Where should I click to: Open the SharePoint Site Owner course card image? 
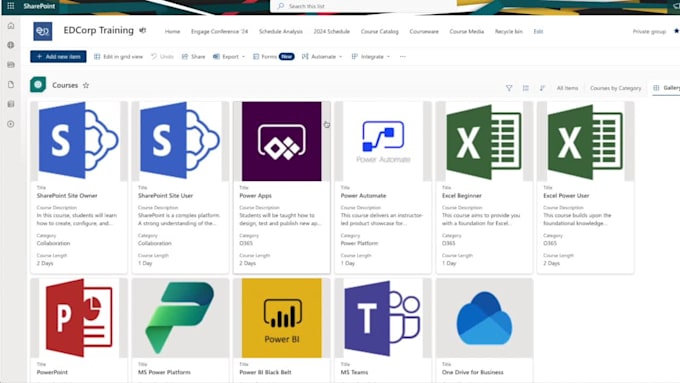[79, 141]
